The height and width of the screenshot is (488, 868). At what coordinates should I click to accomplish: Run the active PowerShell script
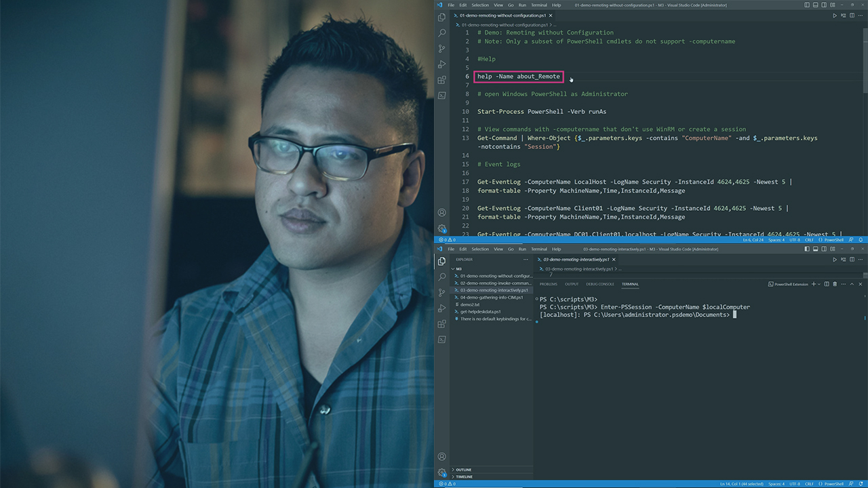(835, 259)
